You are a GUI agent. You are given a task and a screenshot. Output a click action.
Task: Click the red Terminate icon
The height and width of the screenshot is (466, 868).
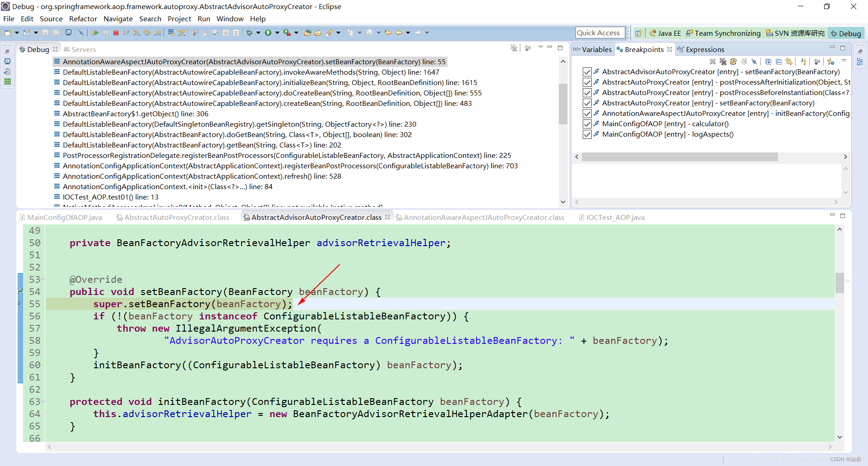point(116,33)
